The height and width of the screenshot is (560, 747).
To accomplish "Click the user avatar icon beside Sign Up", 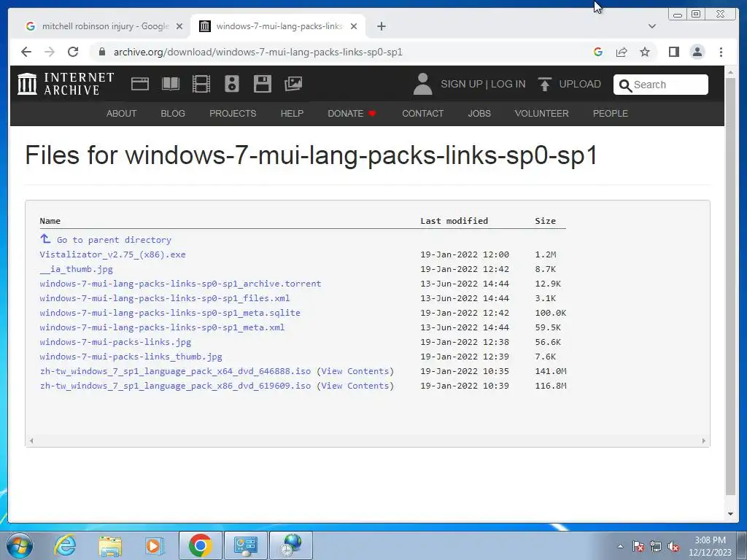I will pyautogui.click(x=422, y=84).
